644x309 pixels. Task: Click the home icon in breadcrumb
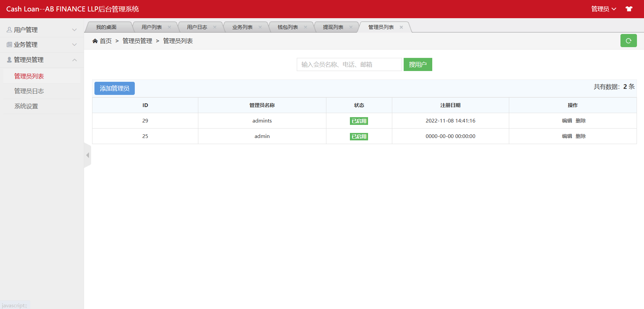95,41
